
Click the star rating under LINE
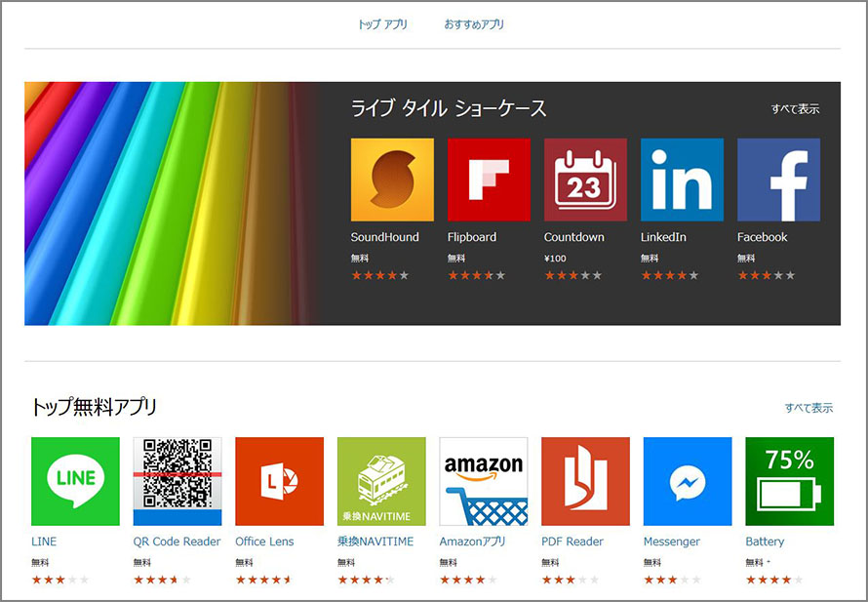(59, 580)
